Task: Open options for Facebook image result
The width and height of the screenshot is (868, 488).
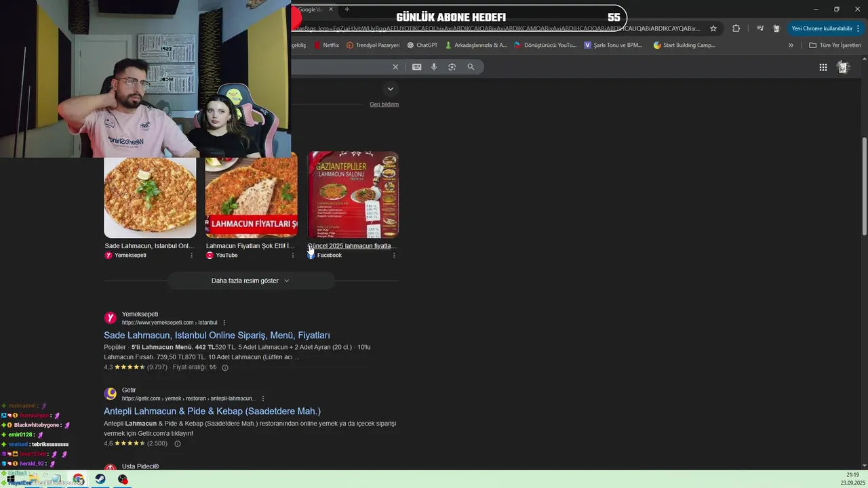Action: (394, 256)
